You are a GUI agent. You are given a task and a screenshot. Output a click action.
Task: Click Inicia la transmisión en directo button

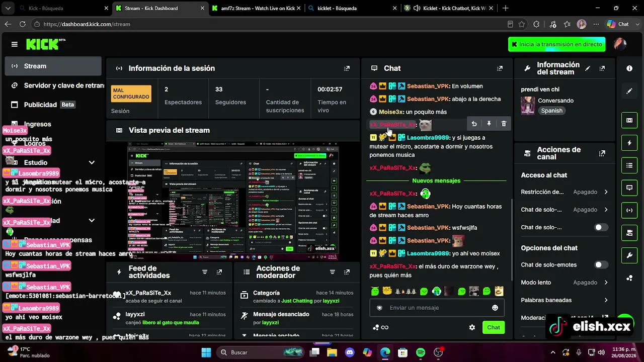pos(556,44)
